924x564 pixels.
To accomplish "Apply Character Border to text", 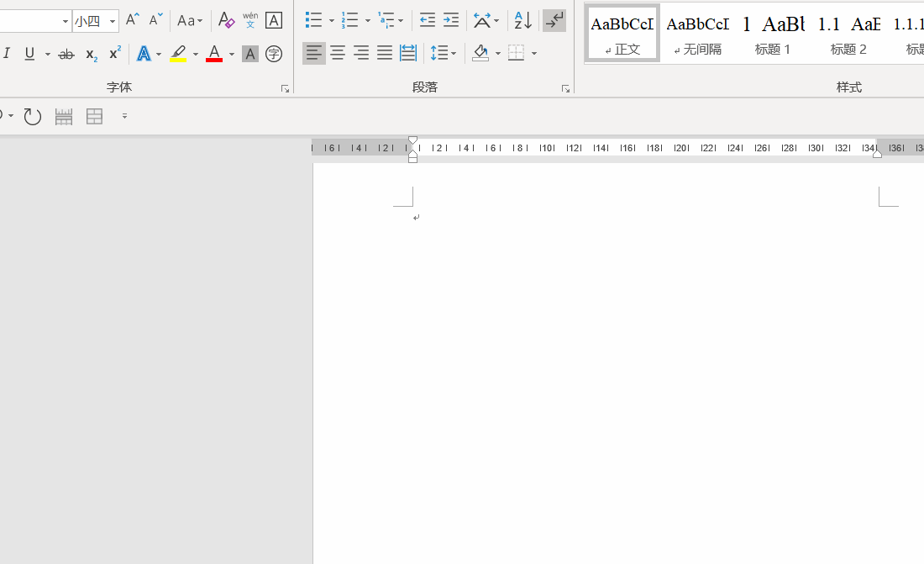I will [x=274, y=20].
